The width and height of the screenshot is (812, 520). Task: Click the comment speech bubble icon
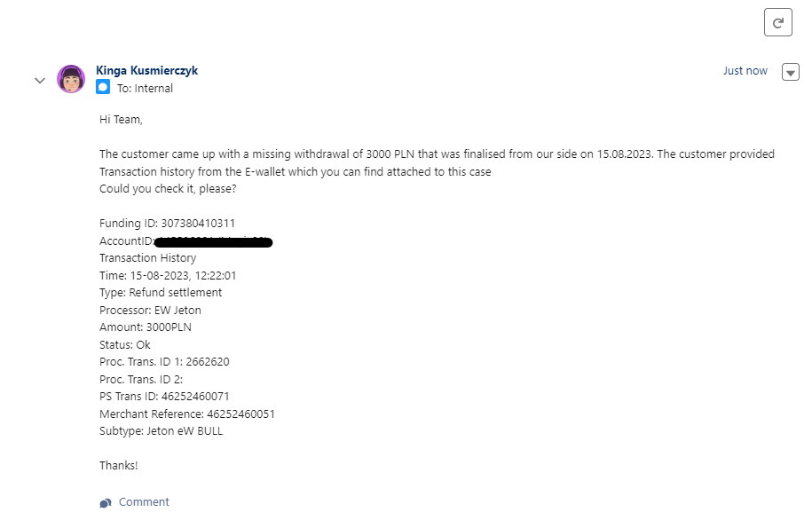point(106,502)
